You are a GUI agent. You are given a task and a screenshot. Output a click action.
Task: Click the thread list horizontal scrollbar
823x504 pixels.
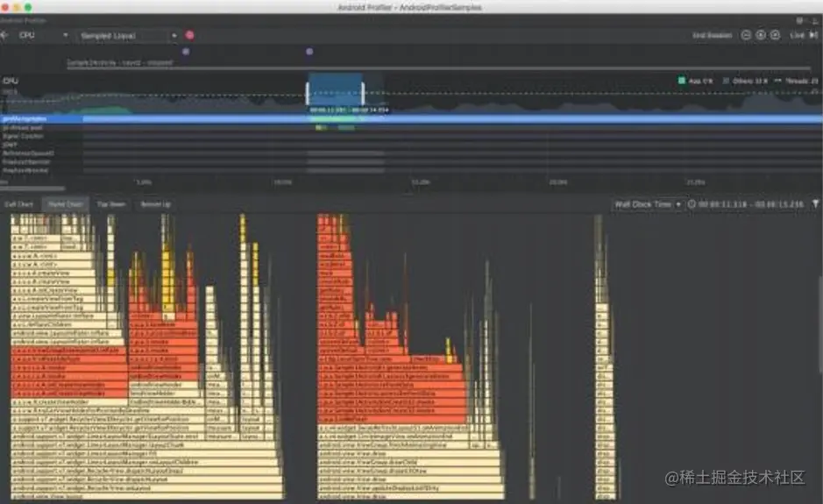[32, 188]
